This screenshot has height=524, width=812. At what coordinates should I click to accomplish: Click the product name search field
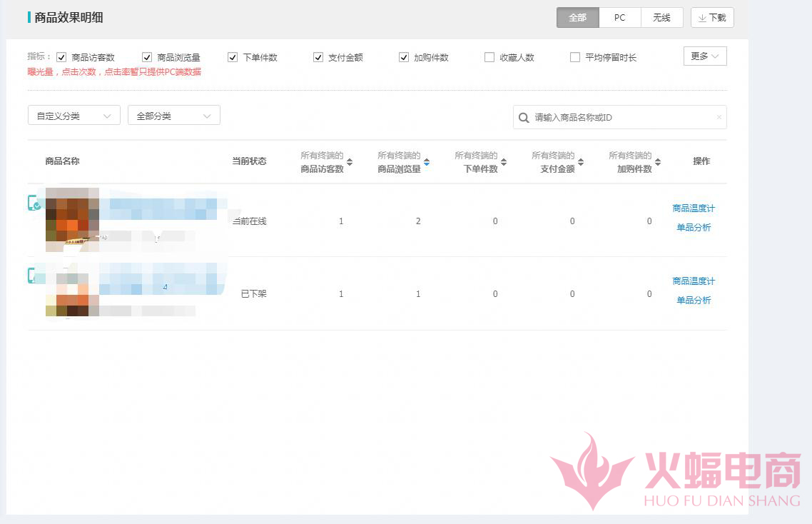pyautogui.click(x=621, y=118)
